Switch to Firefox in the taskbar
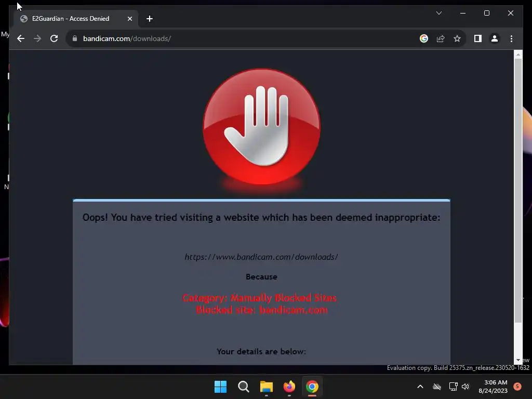 (289, 387)
